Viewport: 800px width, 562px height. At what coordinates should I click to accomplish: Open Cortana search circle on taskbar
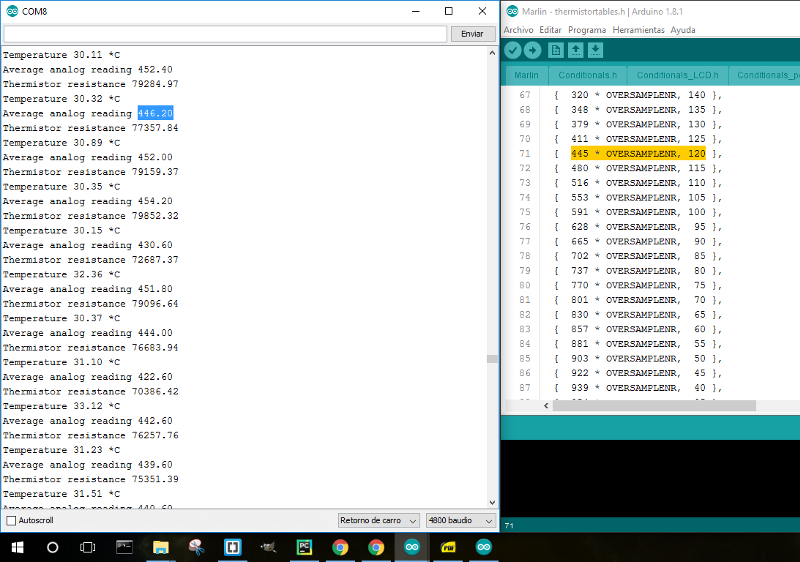[52, 547]
